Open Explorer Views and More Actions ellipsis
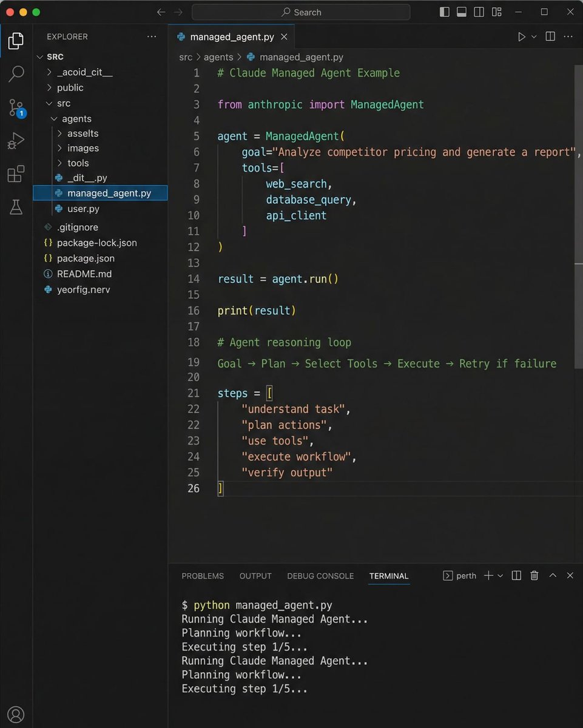This screenshot has width=583, height=728. (x=152, y=37)
